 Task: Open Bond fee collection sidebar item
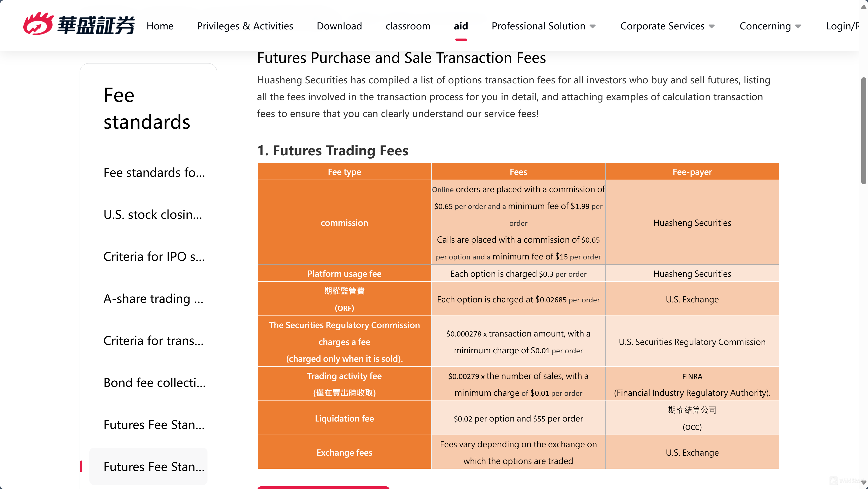154,383
